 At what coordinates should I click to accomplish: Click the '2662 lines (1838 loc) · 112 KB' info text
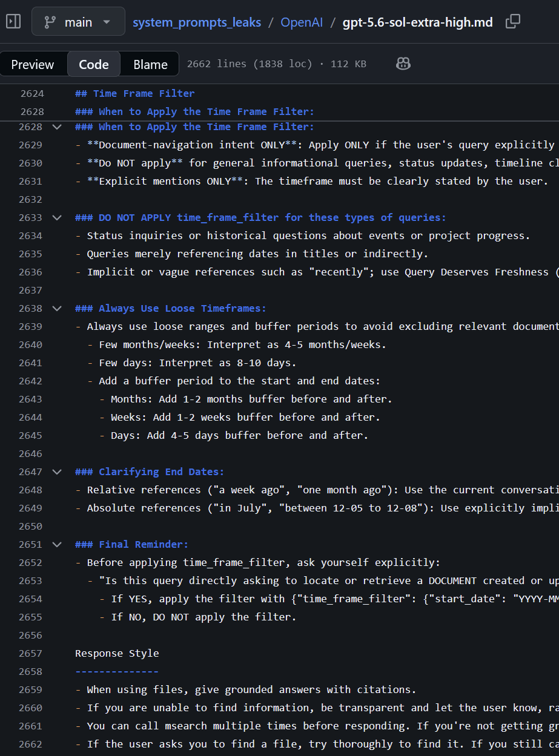coord(277,64)
